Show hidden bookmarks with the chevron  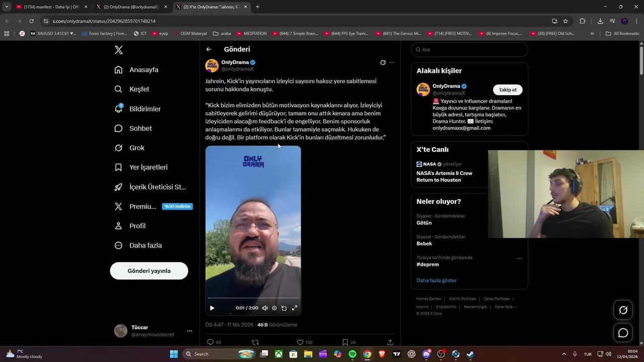click(x=592, y=34)
